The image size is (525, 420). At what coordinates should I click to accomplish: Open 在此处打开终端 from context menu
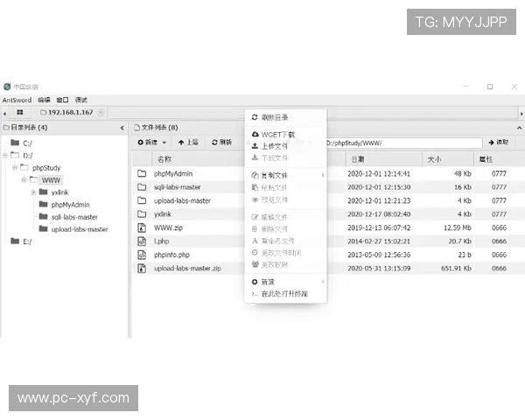[x=284, y=294]
